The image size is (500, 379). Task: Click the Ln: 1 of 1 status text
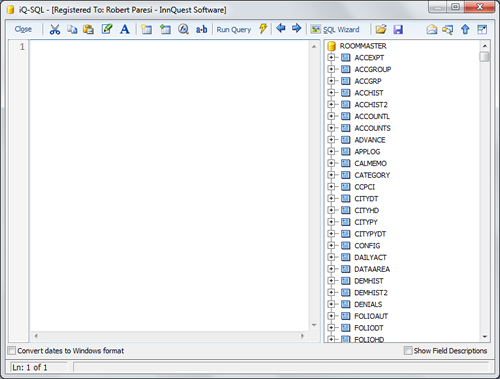[30, 367]
